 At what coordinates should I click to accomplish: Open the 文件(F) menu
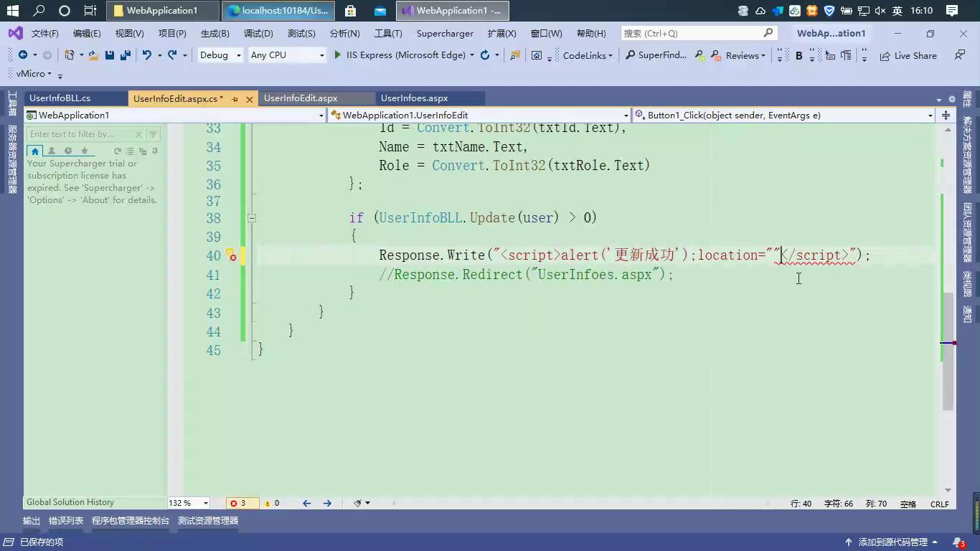(44, 33)
